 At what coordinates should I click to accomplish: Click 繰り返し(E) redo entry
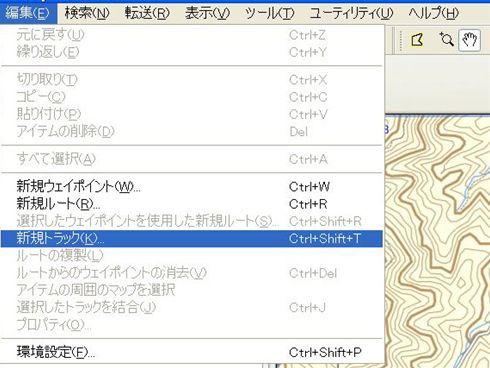click(192, 52)
